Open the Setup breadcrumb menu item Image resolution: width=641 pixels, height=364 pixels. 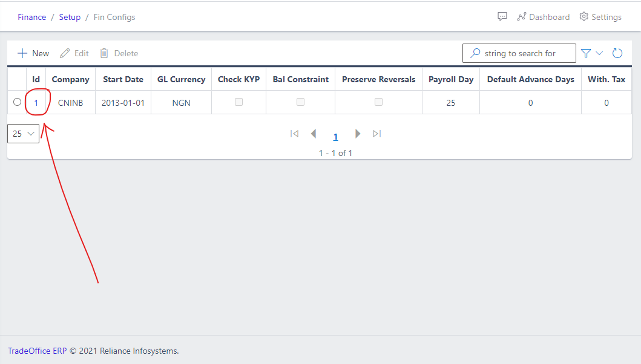(70, 17)
